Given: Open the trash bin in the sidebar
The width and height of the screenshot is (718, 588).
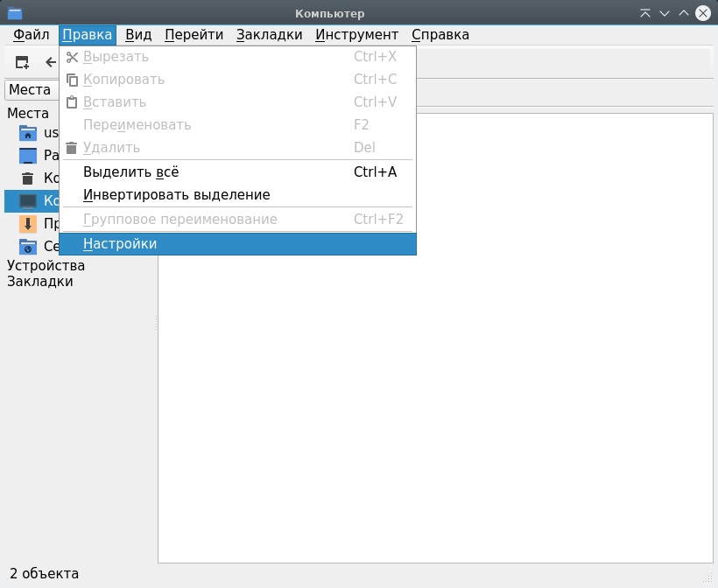Looking at the screenshot, I should [x=28, y=178].
